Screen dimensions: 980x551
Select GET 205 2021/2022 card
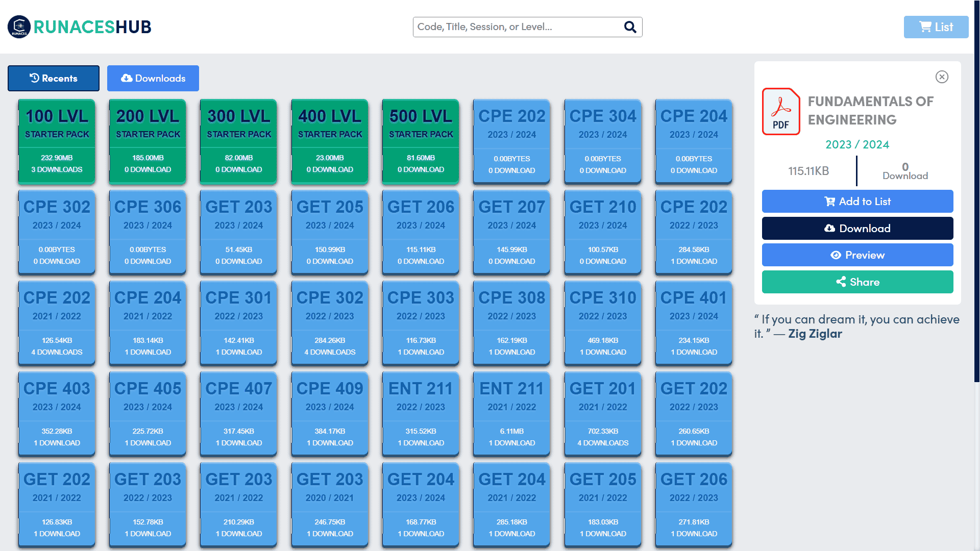coord(603,505)
